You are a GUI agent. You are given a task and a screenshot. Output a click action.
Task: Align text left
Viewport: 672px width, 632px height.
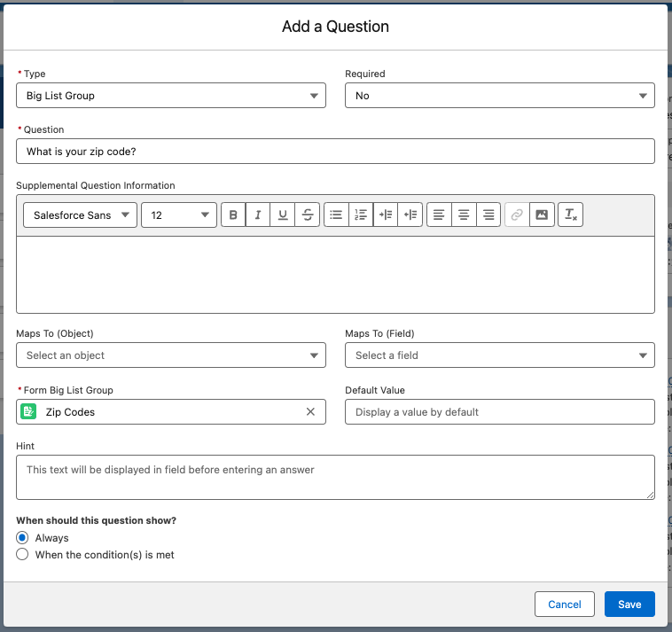[439, 215]
